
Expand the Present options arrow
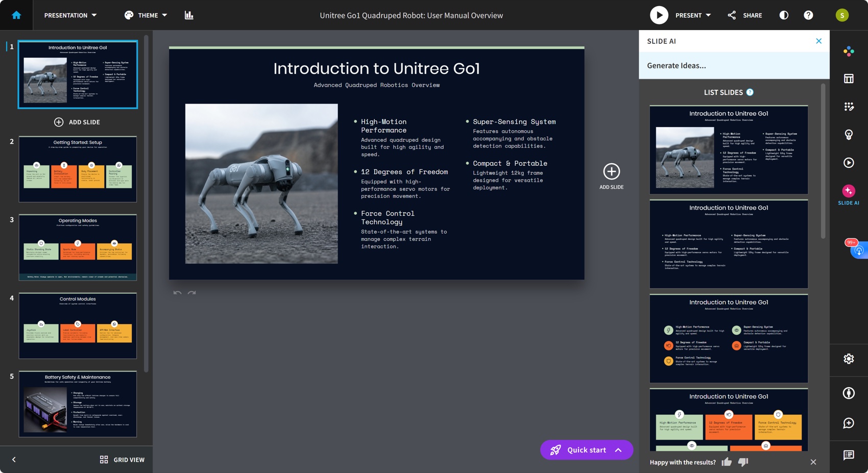708,15
